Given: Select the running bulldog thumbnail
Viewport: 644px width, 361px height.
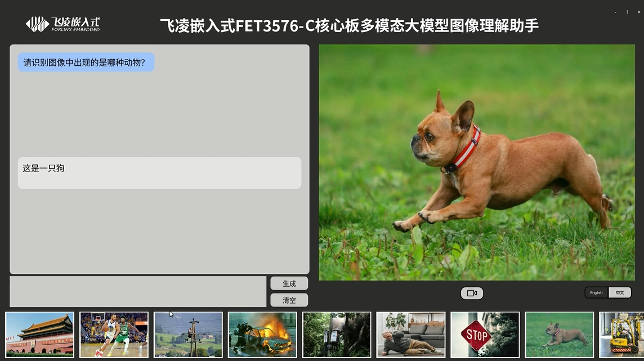Looking at the screenshot, I should 560,335.
